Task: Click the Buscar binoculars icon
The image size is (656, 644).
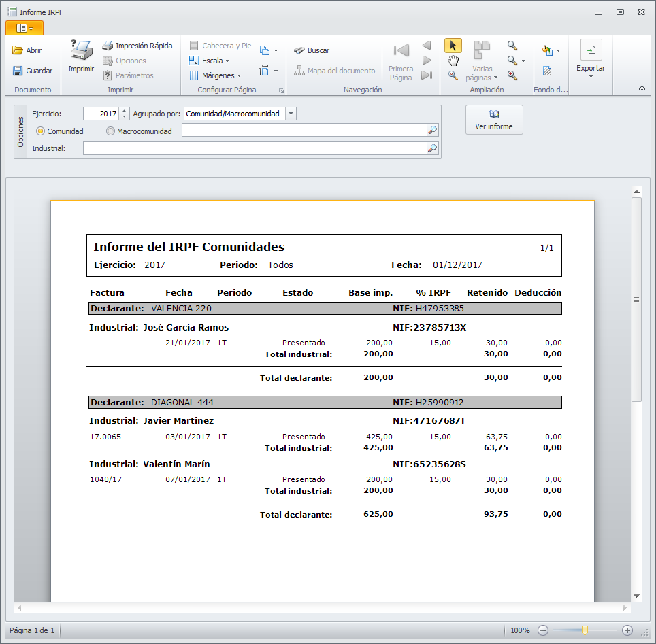Action: [299, 50]
